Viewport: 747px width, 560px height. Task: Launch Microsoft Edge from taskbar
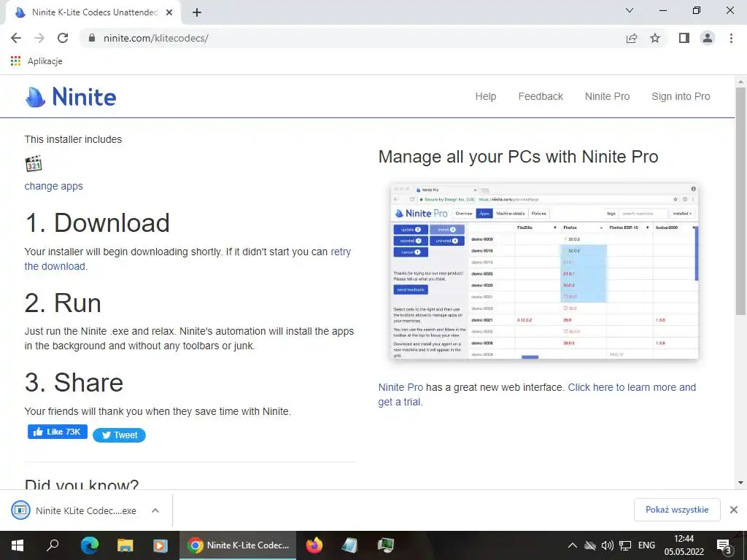click(x=90, y=545)
